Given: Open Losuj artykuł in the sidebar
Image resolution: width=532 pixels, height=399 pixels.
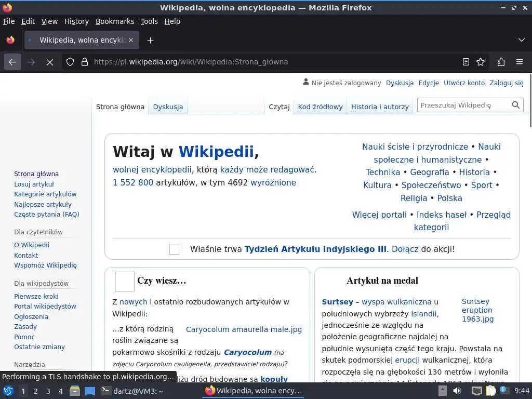Looking at the screenshot, I should (x=34, y=184).
